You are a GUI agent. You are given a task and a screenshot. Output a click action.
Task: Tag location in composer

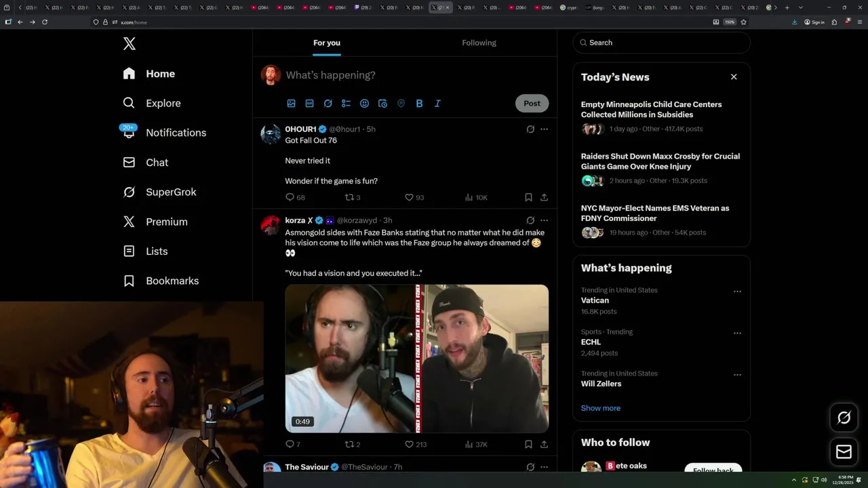coord(401,104)
